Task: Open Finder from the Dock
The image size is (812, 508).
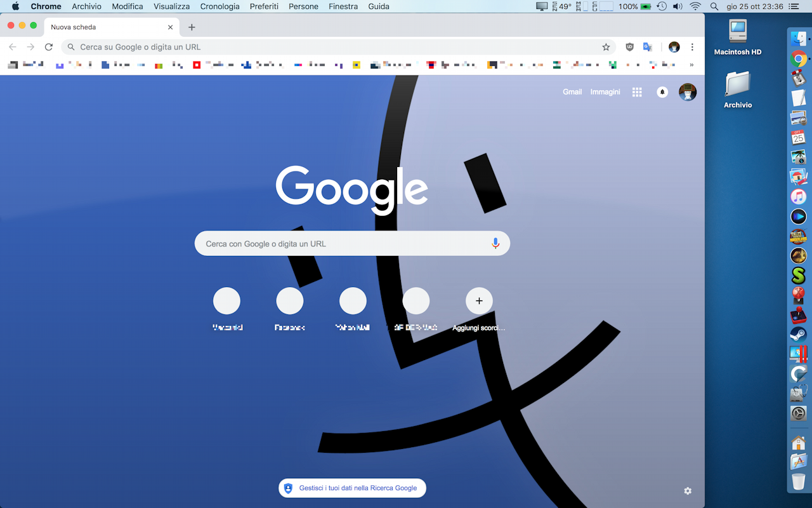Action: coord(798,38)
